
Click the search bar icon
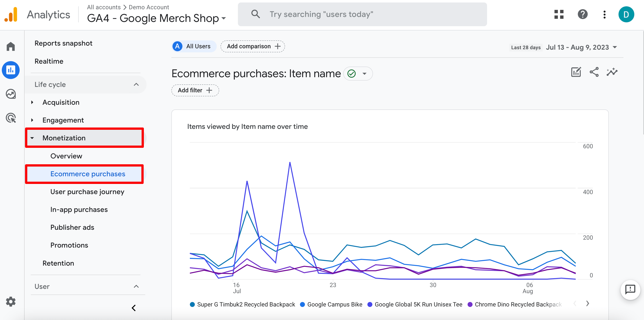pos(256,14)
